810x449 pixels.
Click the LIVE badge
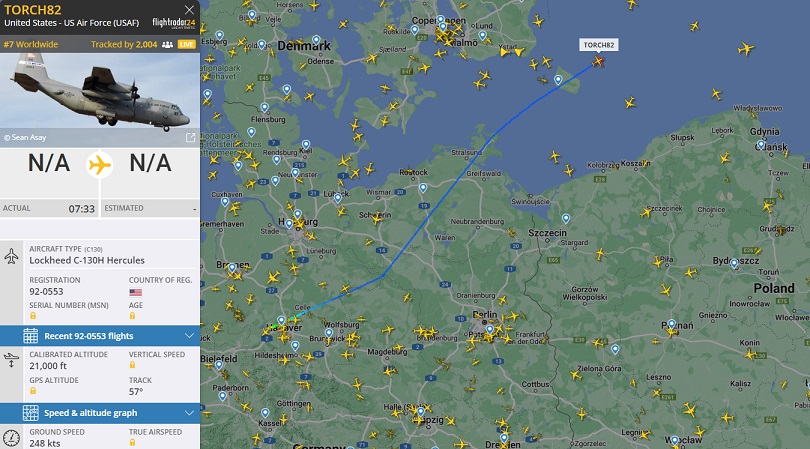point(186,44)
